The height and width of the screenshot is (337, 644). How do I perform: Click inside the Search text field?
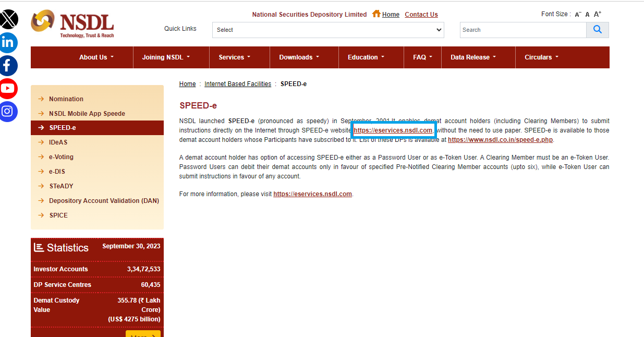point(523,30)
